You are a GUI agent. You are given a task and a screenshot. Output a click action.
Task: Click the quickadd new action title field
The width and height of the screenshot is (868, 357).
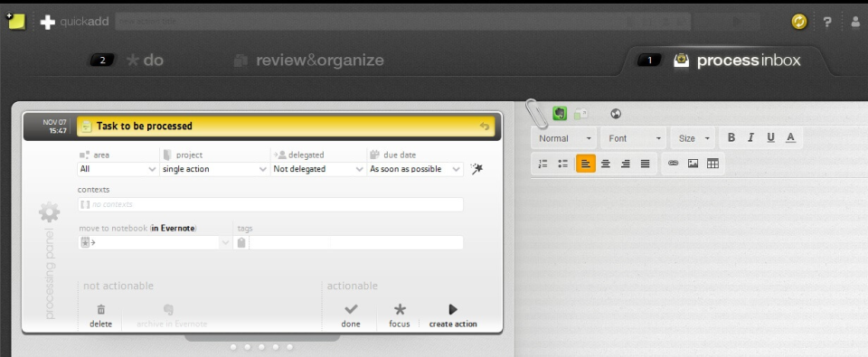(x=403, y=22)
